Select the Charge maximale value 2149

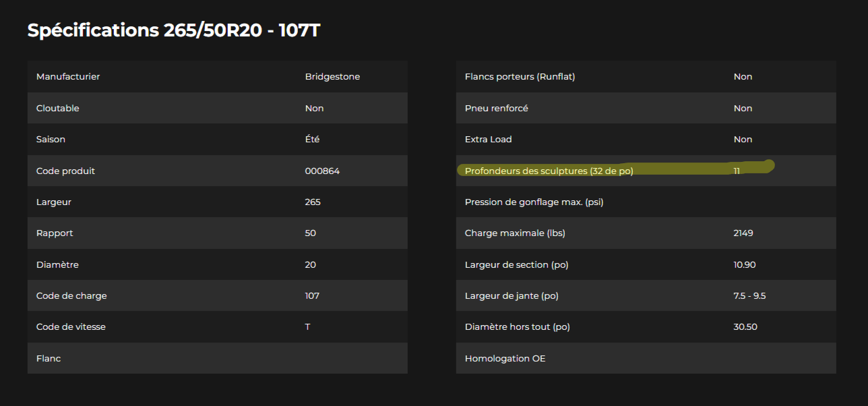(x=743, y=233)
